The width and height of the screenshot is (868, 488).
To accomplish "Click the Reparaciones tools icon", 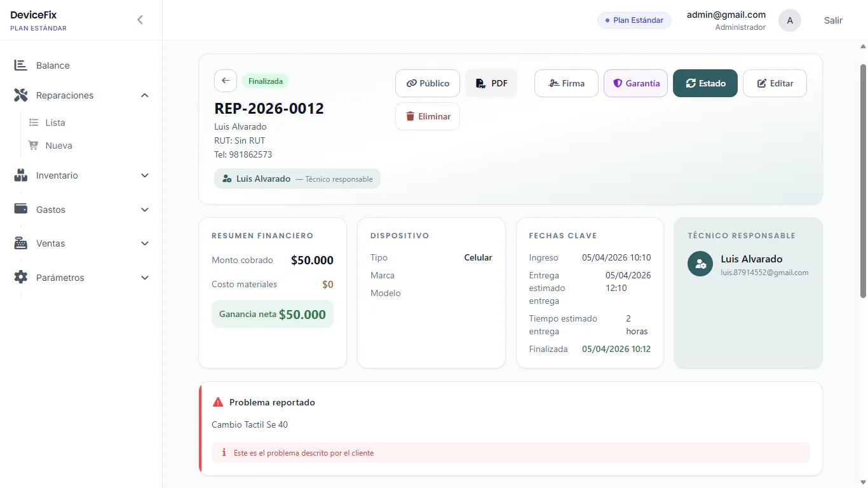I will (x=20, y=95).
